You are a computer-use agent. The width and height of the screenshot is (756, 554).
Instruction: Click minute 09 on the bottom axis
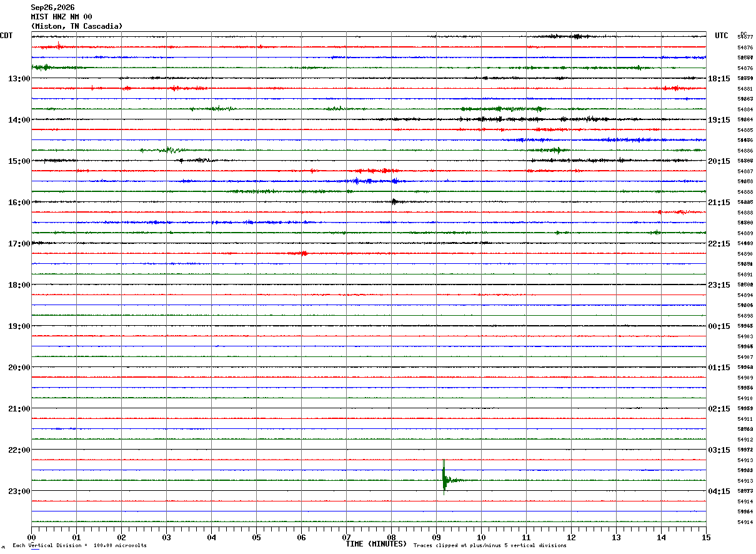[x=436, y=537]
